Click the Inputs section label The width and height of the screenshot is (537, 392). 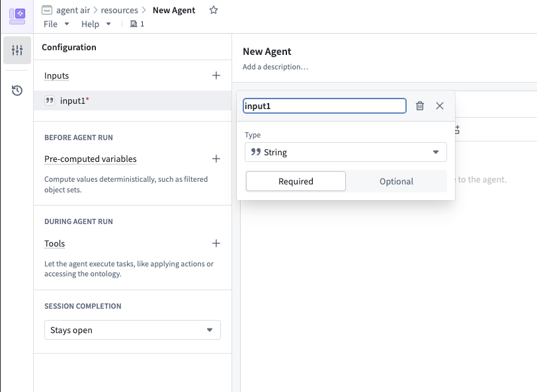point(56,75)
